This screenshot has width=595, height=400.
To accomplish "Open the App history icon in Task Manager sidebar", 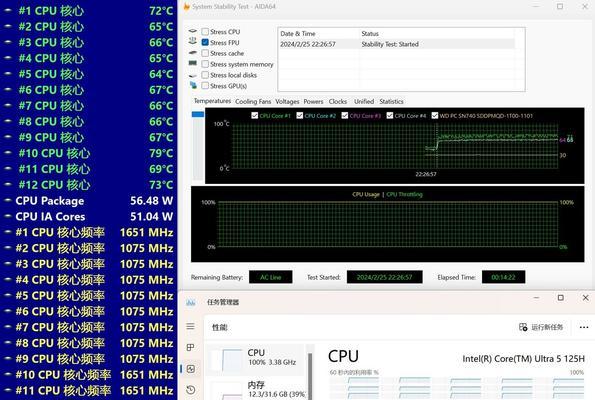I will (191, 390).
